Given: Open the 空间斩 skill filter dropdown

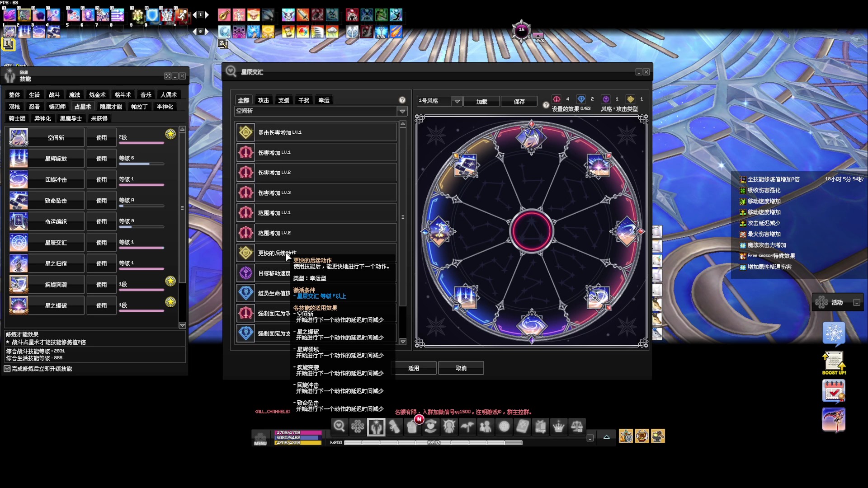Looking at the screenshot, I should 402,111.
